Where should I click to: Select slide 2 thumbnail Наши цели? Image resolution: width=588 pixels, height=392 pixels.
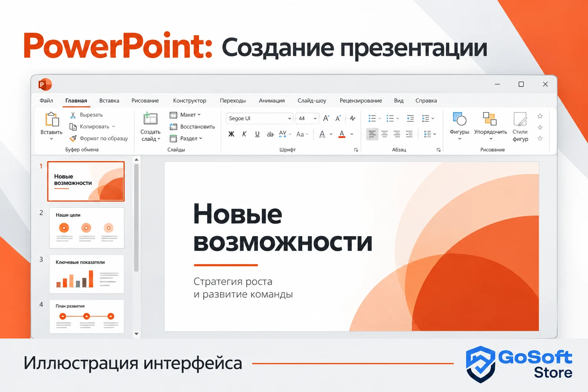coord(87,228)
